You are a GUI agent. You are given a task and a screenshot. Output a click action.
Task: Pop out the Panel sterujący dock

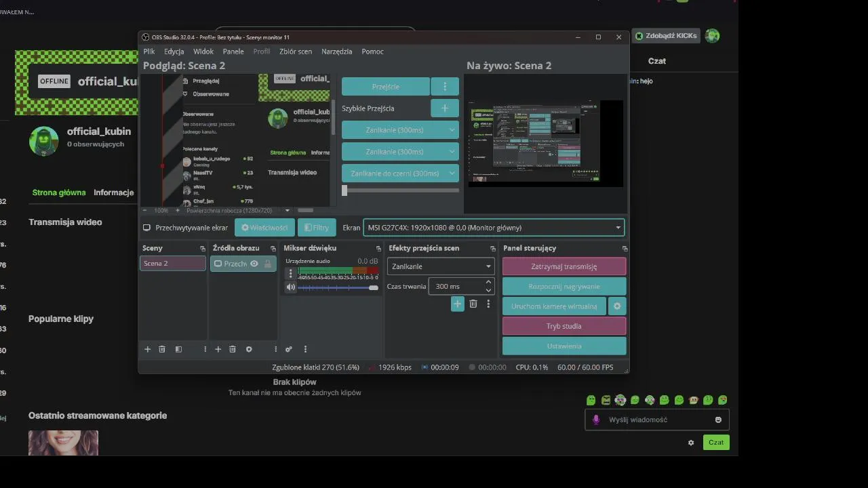click(625, 249)
